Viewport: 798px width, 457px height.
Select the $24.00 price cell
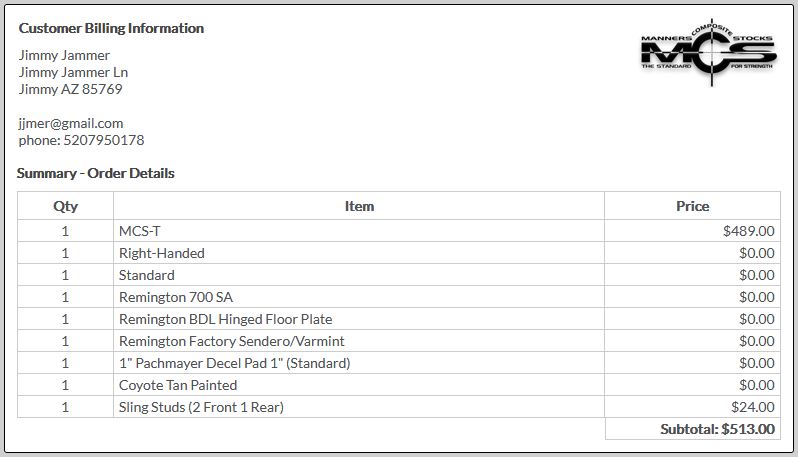692,407
